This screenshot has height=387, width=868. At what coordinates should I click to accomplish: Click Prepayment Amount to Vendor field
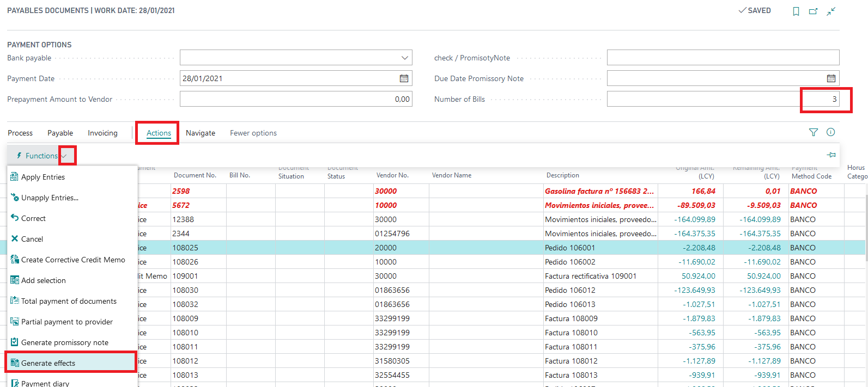pos(296,99)
